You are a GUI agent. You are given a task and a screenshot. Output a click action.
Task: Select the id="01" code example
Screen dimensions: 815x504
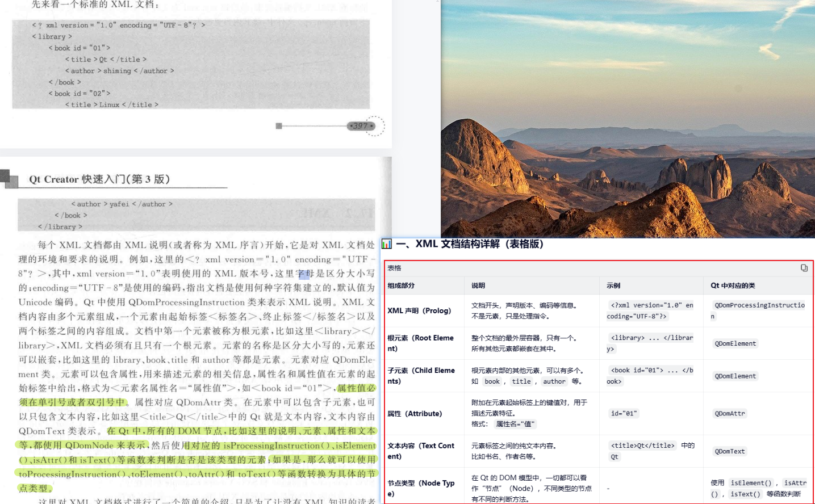coord(624,413)
